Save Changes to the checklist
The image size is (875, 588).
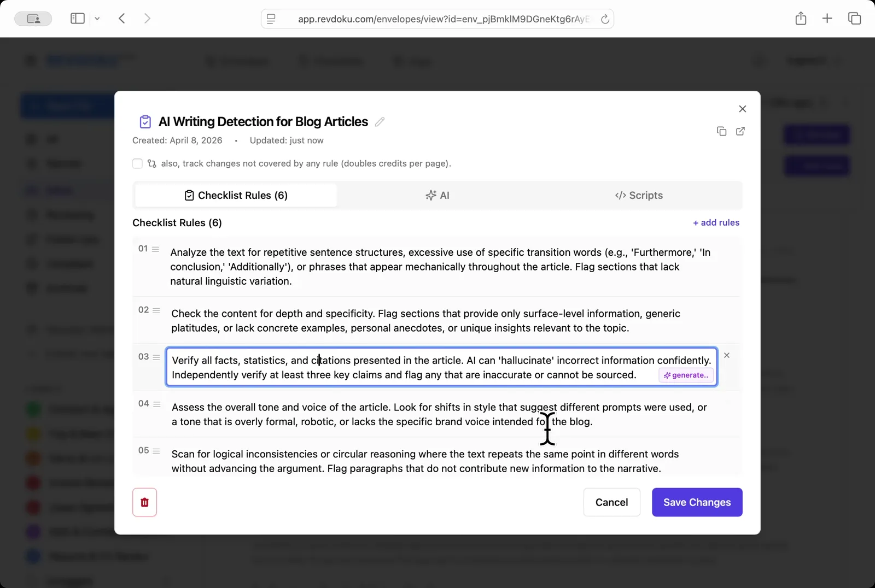697,502
